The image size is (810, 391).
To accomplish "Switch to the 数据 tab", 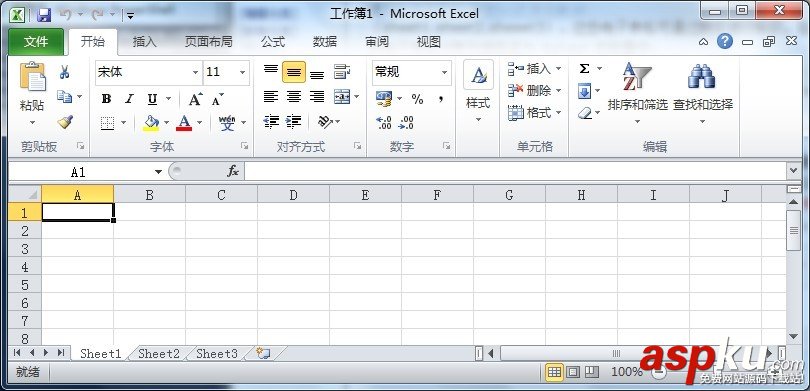I will [x=325, y=42].
